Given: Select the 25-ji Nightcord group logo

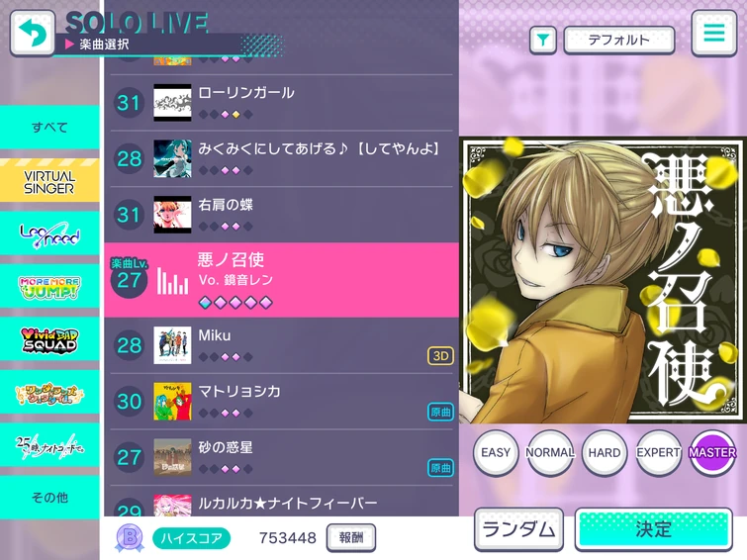Looking at the screenshot, I should point(49,446).
